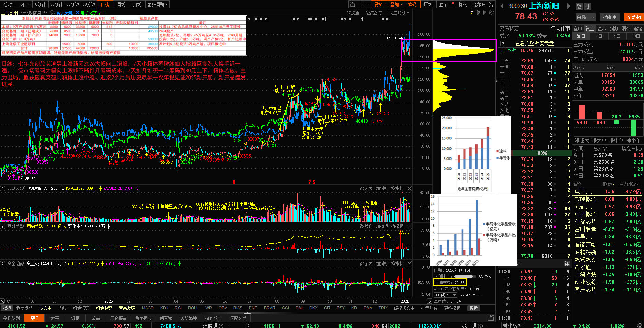The image size is (644, 328).
Task: Select the 3日 capital flow tab
Action: point(599,36)
